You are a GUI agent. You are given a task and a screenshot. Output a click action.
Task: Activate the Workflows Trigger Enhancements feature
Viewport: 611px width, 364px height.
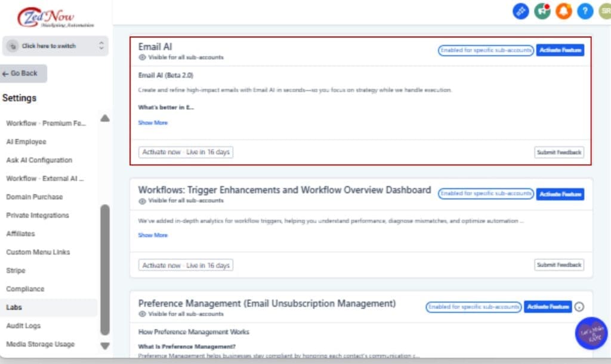[560, 193]
